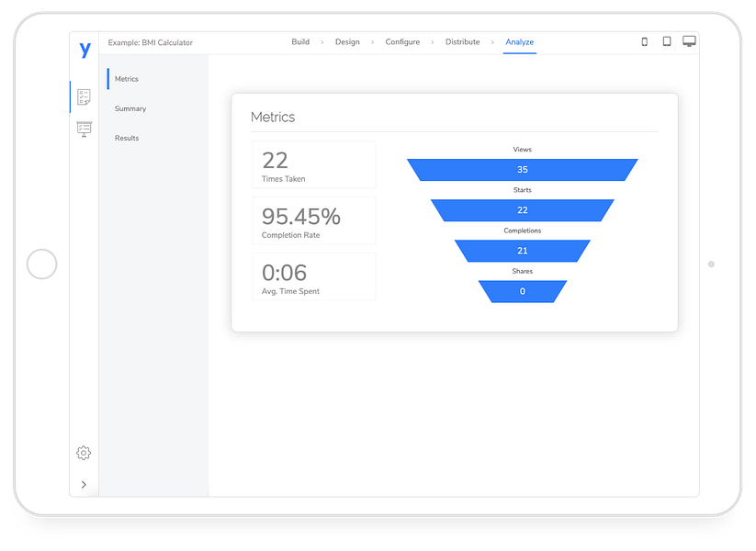The height and width of the screenshot is (551, 756).
Task: Click the tablet's round home button
Action: click(x=42, y=264)
